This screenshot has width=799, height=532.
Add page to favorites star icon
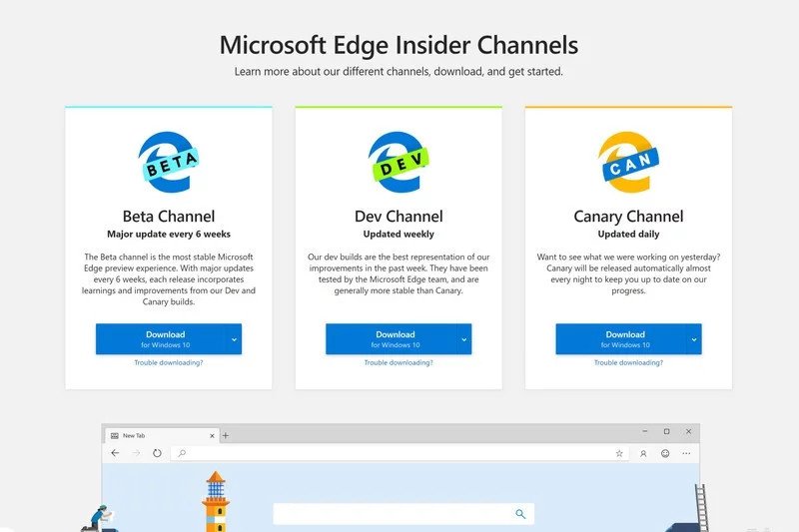[x=619, y=453]
